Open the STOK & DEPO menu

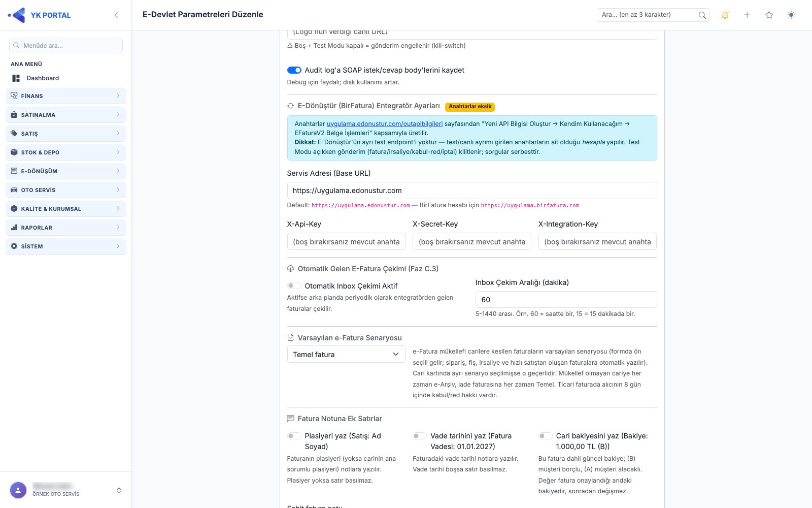coord(66,152)
